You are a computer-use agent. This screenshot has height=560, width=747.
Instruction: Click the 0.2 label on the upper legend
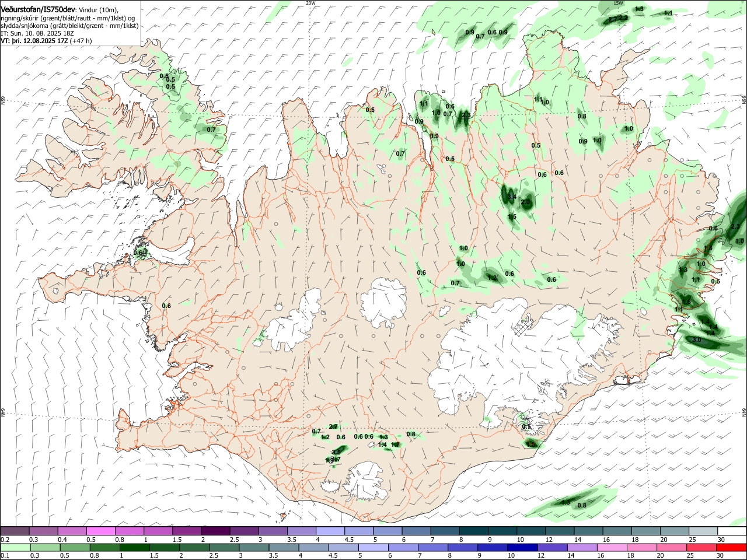pyautogui.click(x=5, y=540)
